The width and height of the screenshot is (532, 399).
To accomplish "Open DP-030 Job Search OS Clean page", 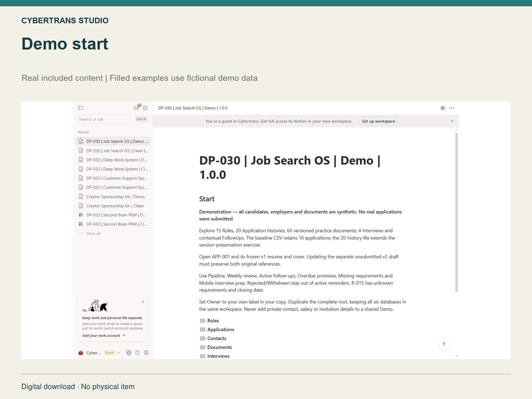I will 113,151.
